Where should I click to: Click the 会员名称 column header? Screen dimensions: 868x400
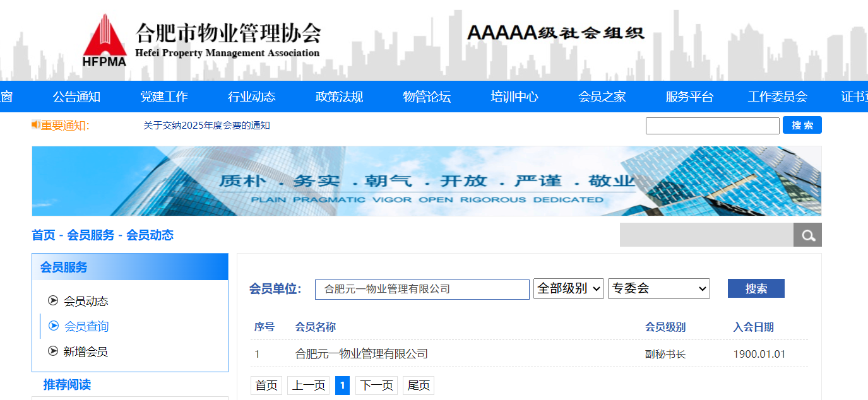[316, 327]
